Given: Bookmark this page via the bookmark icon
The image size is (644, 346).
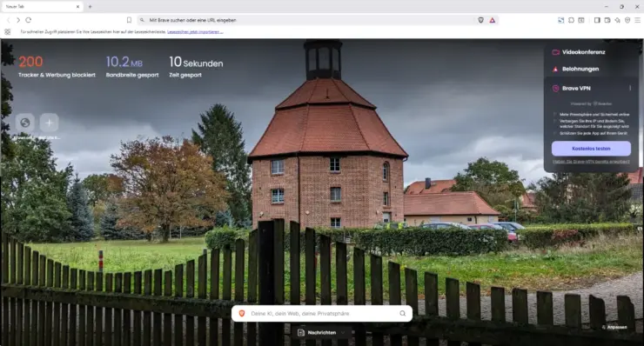Looking at the screenshot, I should coord(129,20).
